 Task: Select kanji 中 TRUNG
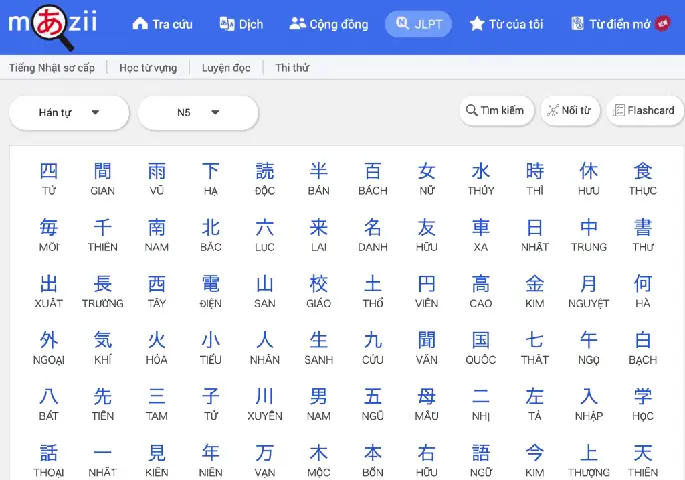[588, 235]
